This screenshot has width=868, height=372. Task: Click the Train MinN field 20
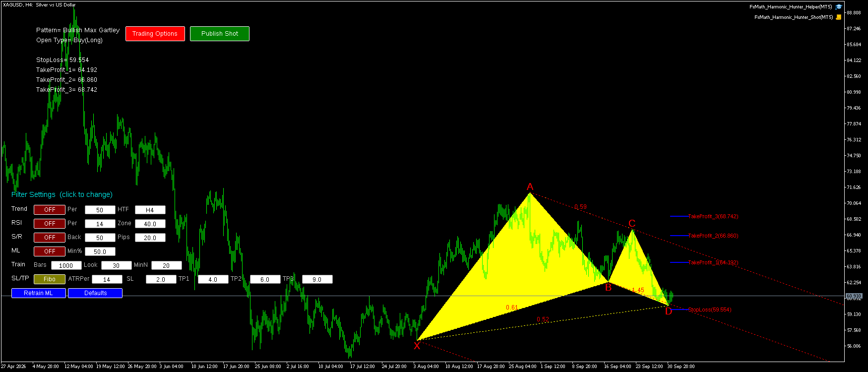pos(166,265)
